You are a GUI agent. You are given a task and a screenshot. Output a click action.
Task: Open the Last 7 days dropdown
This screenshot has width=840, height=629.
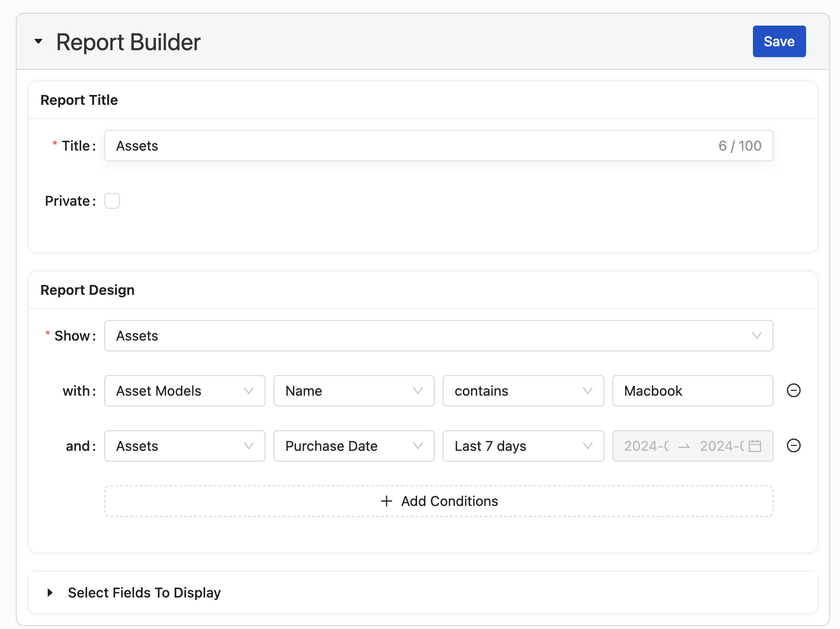click(523, 446)
